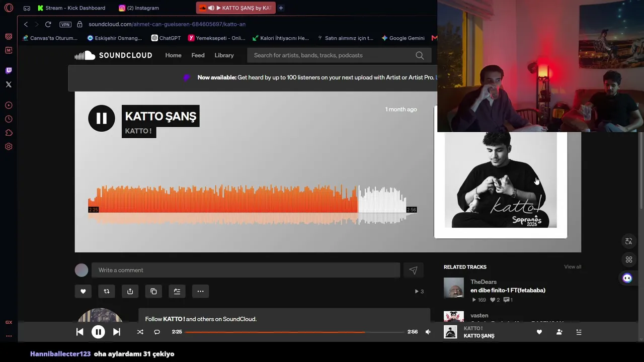Jump to a position in the orange waveform

pyautogui.click(x=253, y=205)
